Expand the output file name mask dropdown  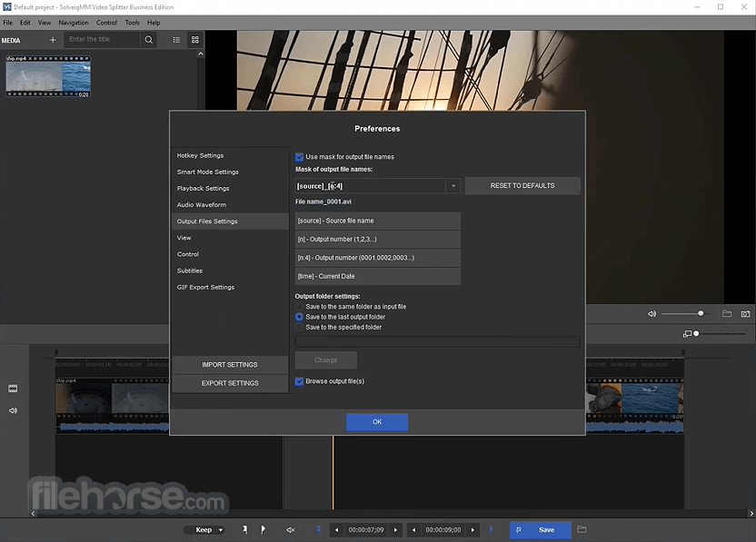(x=453, y=186)
